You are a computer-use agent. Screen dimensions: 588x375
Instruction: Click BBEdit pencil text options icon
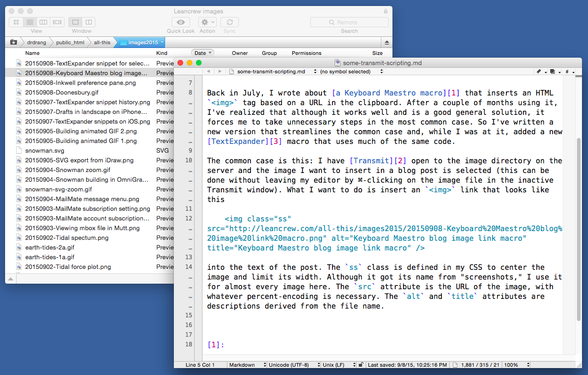(539, 72)
